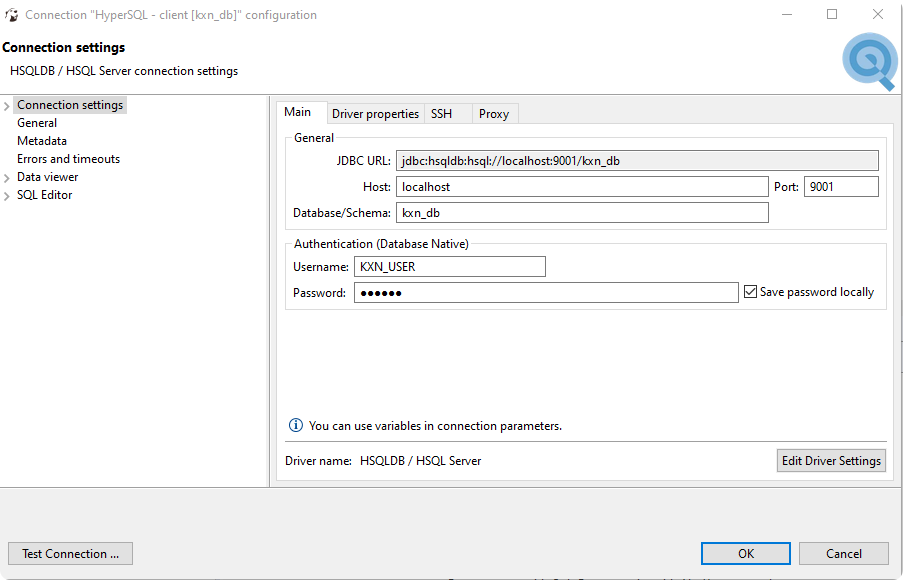The height and width of the screenshot is (580, 903).
Task: Open Edit Driver Settings
Action: coord(831,461)
